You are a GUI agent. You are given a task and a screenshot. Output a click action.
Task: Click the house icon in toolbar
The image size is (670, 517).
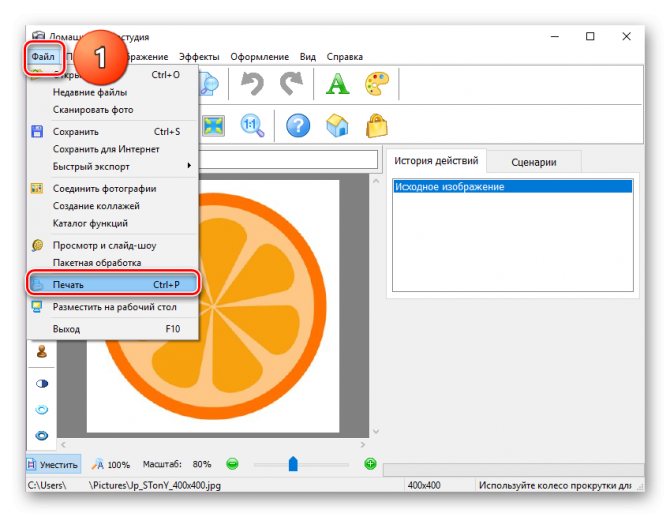[x=338, y=125]
